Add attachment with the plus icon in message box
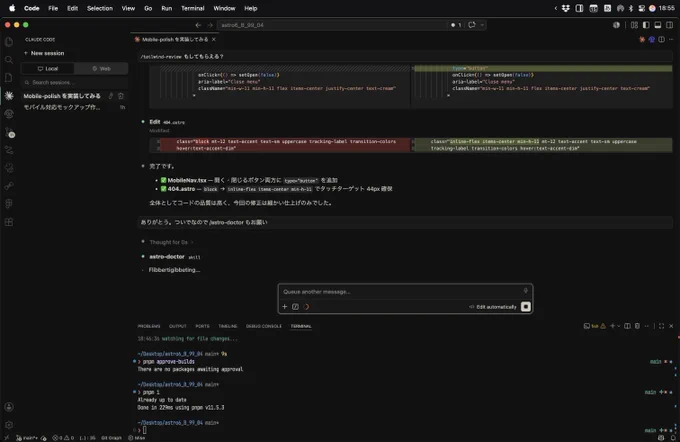 284,307
